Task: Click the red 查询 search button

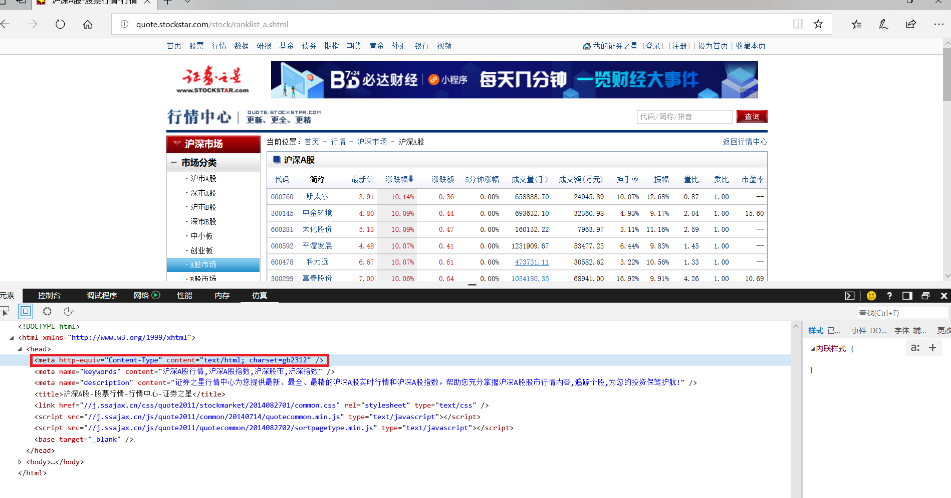Action: coord(752,116)
